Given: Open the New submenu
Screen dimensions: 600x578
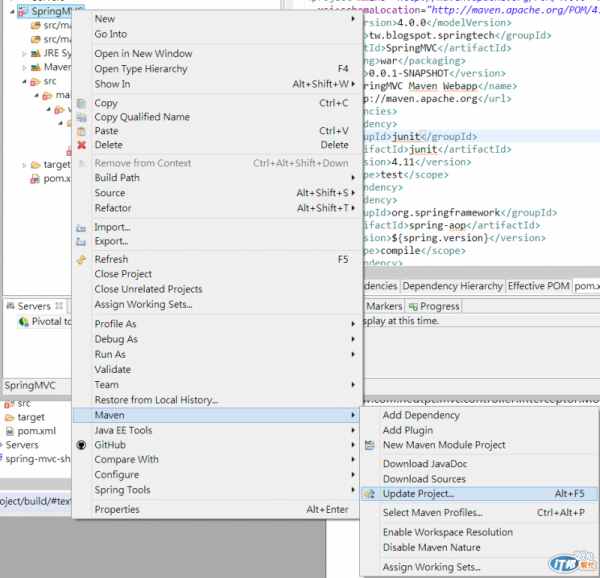Looking at the screenshot, I should [215, 19].
